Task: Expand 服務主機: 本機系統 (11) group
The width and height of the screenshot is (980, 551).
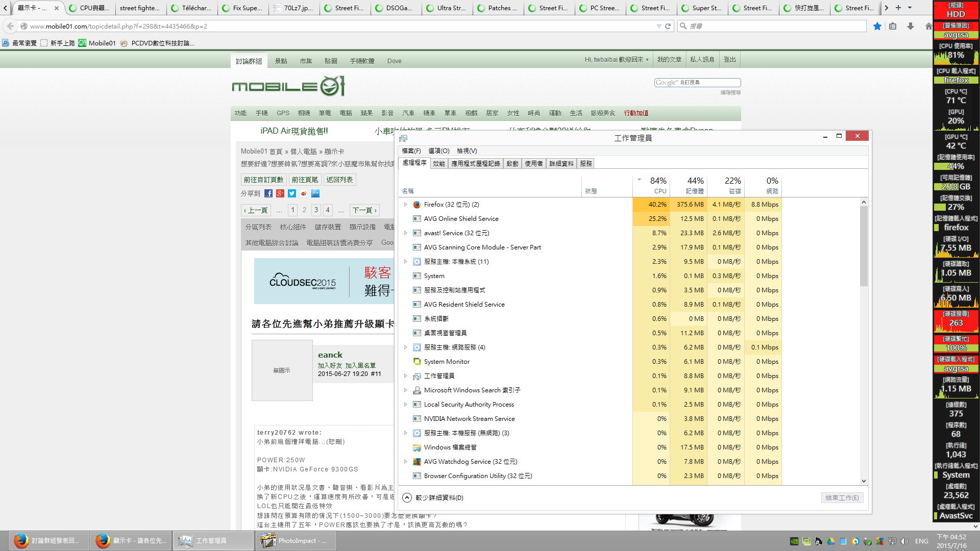Action: [x=406, y=262]
